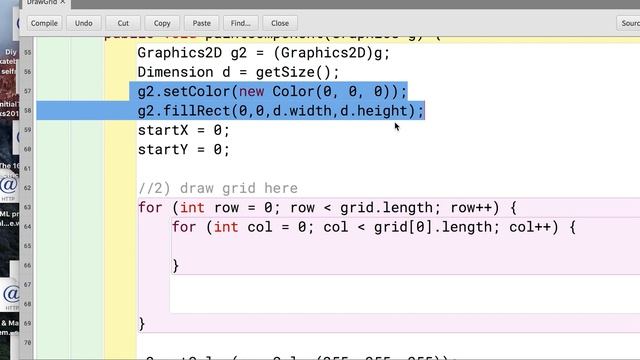Viewport: 640px width, 360px height.
Task: Click the Close toolbar button
Action: click(280, 23)
